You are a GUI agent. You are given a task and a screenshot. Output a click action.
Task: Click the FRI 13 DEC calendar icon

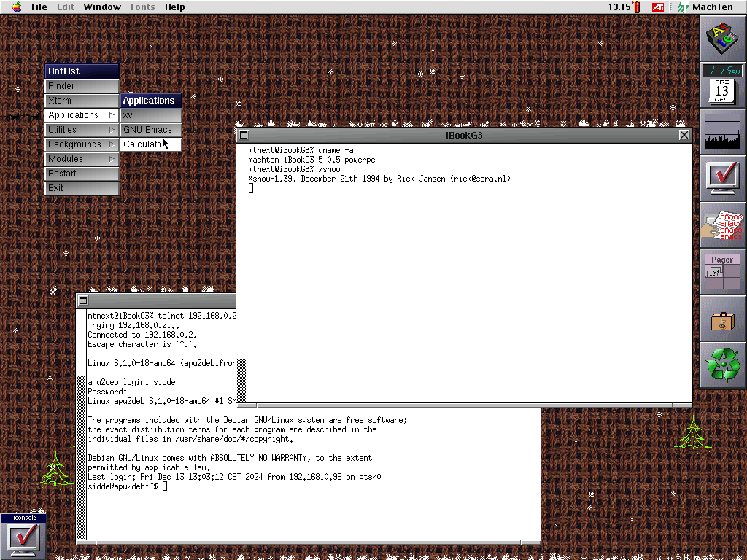click(x=721, y=91)
